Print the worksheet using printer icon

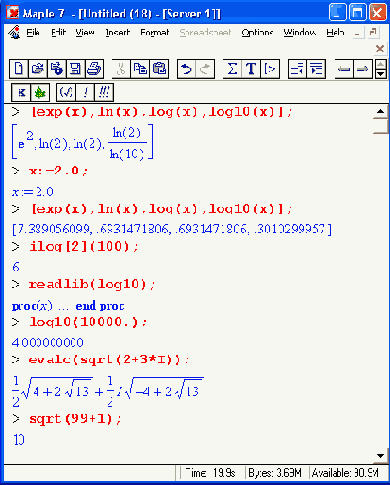point(94,69)
